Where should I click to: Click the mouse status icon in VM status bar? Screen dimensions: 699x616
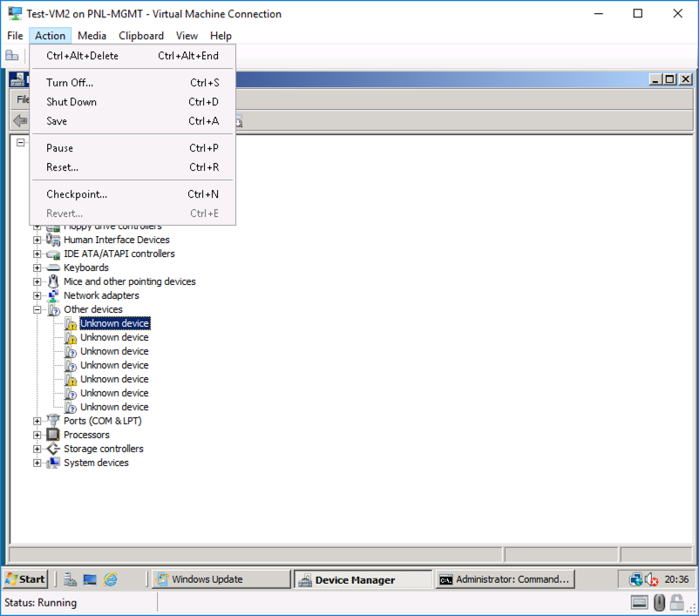(x=659, y=603)
